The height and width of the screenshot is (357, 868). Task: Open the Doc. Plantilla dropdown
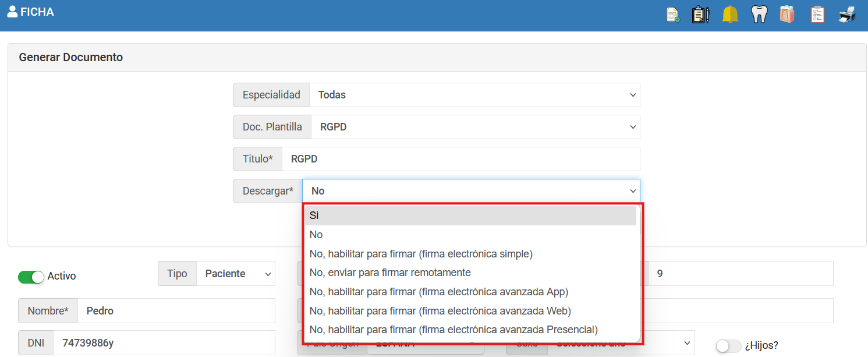475,127
